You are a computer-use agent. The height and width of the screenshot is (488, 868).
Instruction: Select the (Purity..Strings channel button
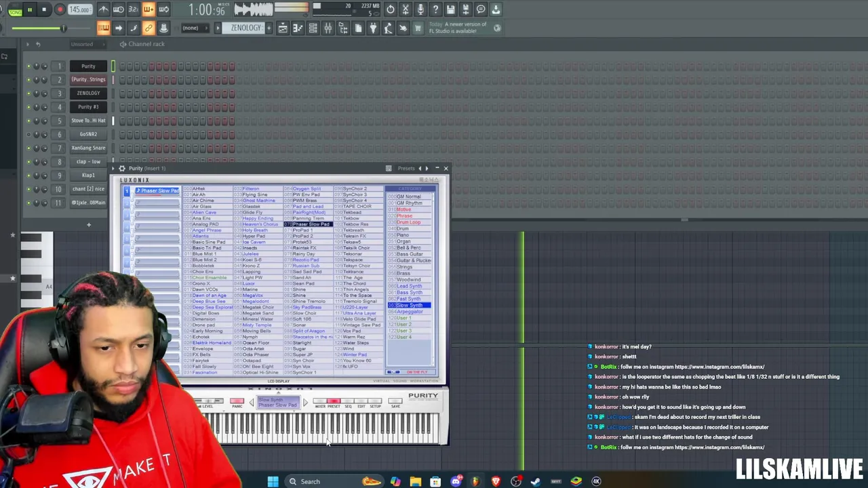(x=88, y=80)
